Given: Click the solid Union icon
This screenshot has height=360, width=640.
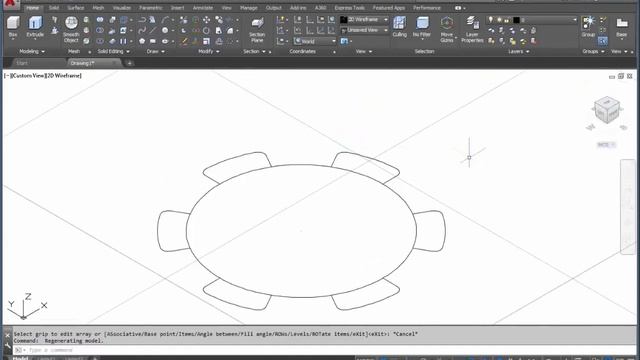Looking at the screenshot, I should 100,20.
